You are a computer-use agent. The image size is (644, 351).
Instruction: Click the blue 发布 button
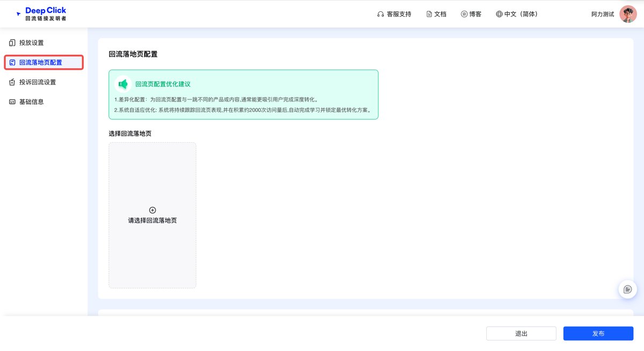pos(598,333)
